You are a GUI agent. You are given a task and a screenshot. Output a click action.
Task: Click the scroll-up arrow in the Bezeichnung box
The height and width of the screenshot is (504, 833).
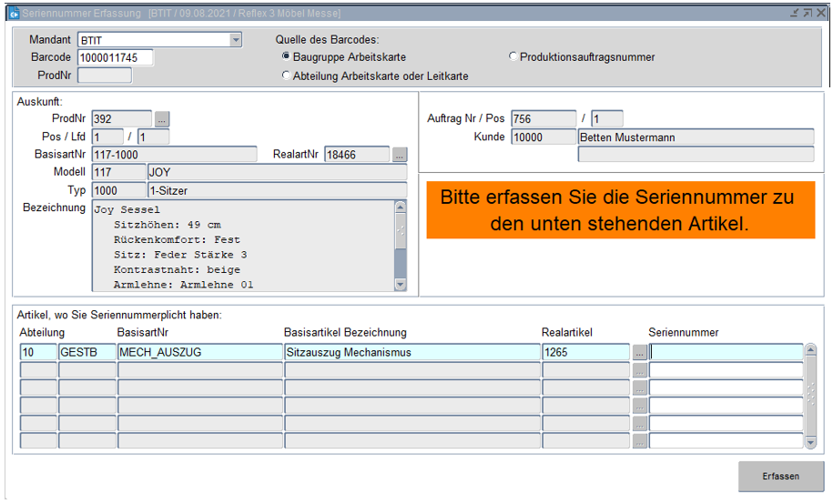(x=400, y=207)
